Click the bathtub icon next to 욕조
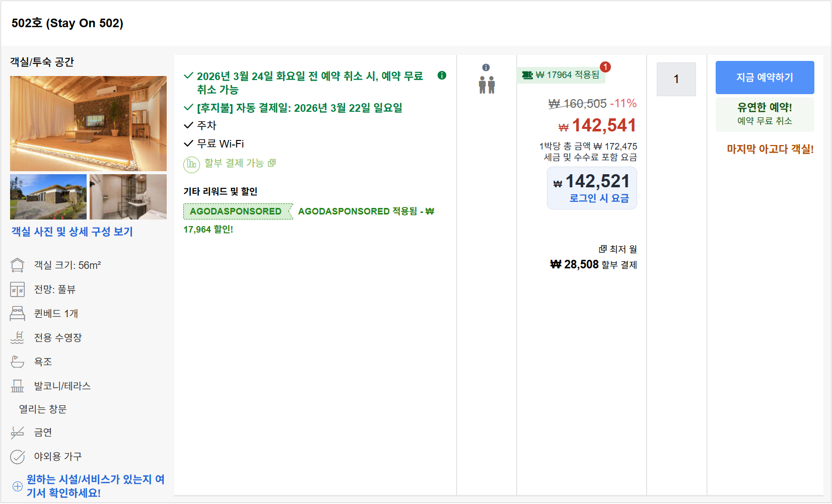The height and width of the screenshot is (504, 832). (18, 362)
